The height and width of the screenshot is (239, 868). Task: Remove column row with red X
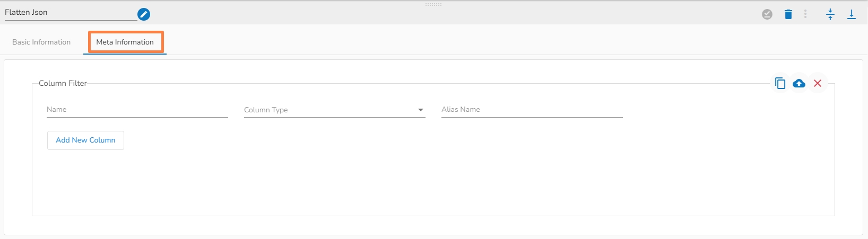(818, 83)
